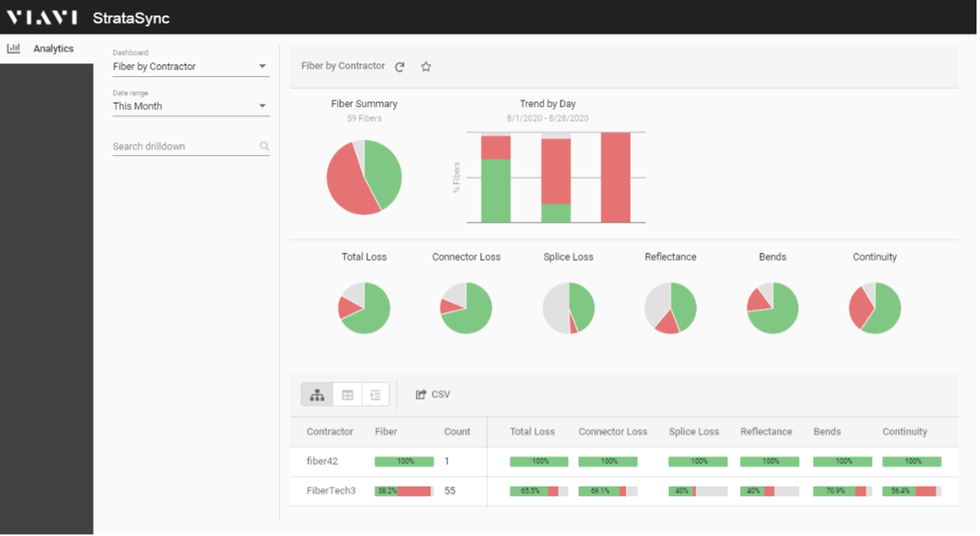Open the fiber42 contractor row
This screenshot has height=536, width=980.
coord(322,462)
